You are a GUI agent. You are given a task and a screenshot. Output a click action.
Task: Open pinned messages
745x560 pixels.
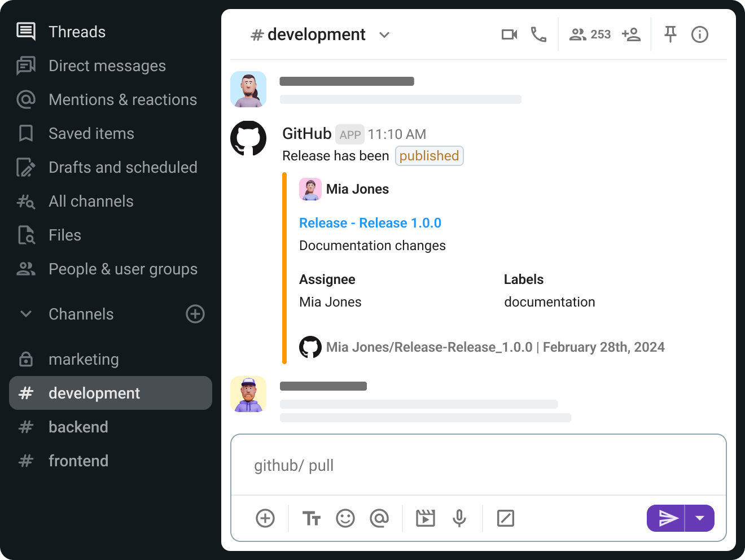pos(671,34)
